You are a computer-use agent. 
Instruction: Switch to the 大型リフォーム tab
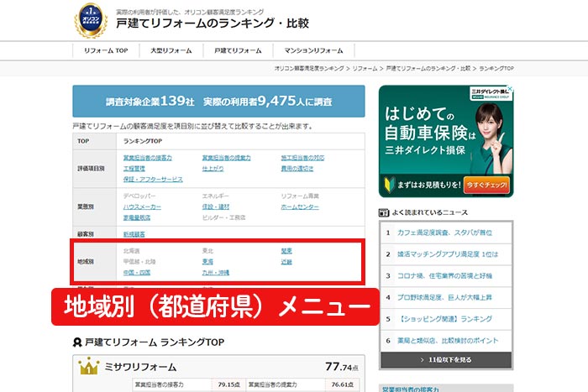tap(171, 50)
